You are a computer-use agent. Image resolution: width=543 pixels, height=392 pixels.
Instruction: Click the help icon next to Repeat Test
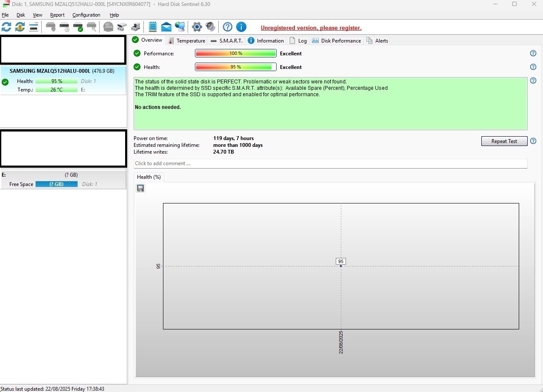533,141
